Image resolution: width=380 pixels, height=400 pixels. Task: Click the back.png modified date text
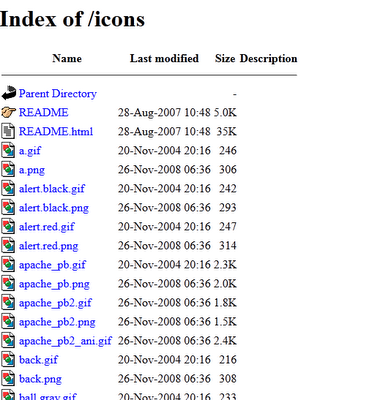(164, 378)
